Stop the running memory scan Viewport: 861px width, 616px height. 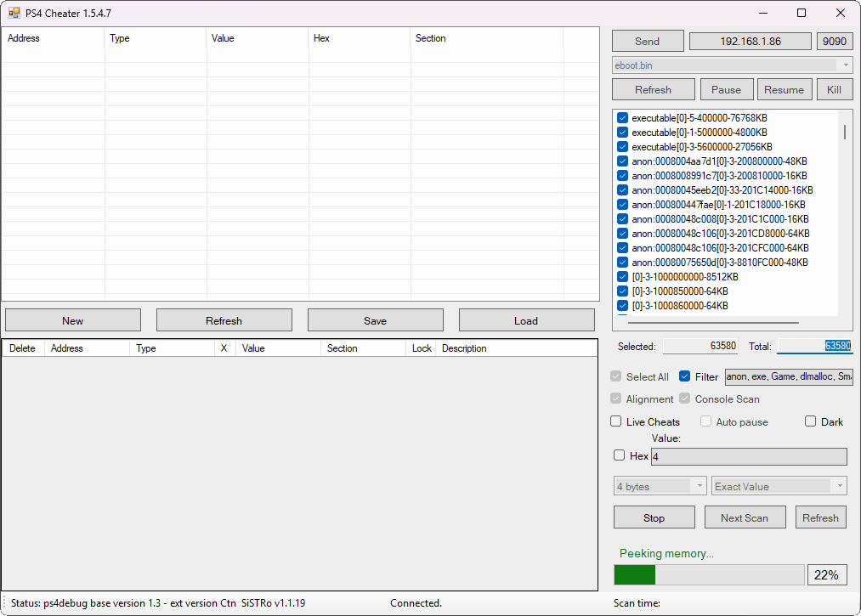654,517
